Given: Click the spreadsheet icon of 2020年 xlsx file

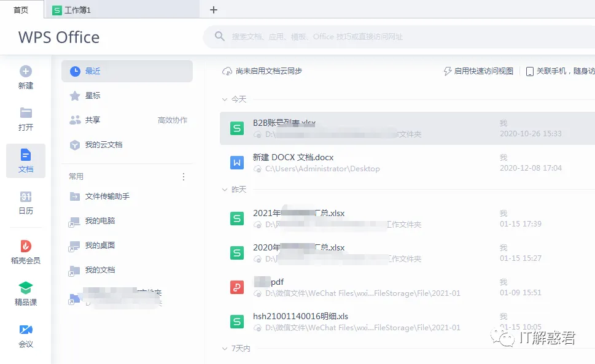Looking at the screenshot, I should 237,253.
